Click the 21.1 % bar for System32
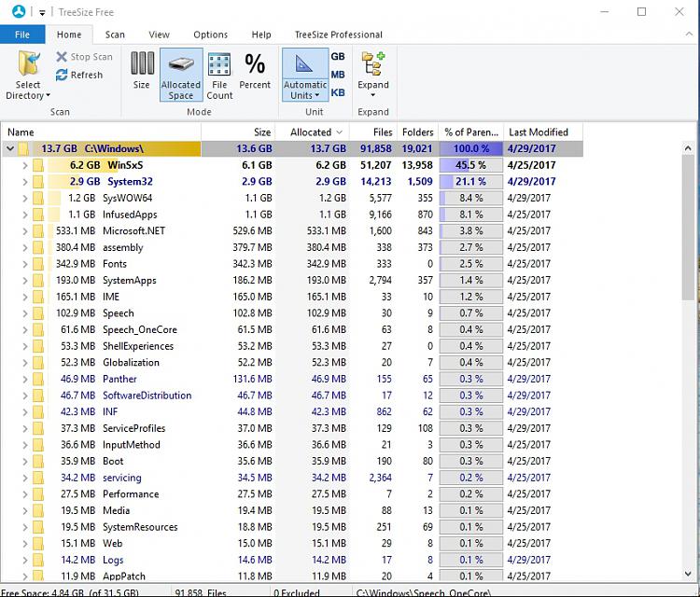The width and height of the screenshot is (700, 597). click(x=471, y=182)
